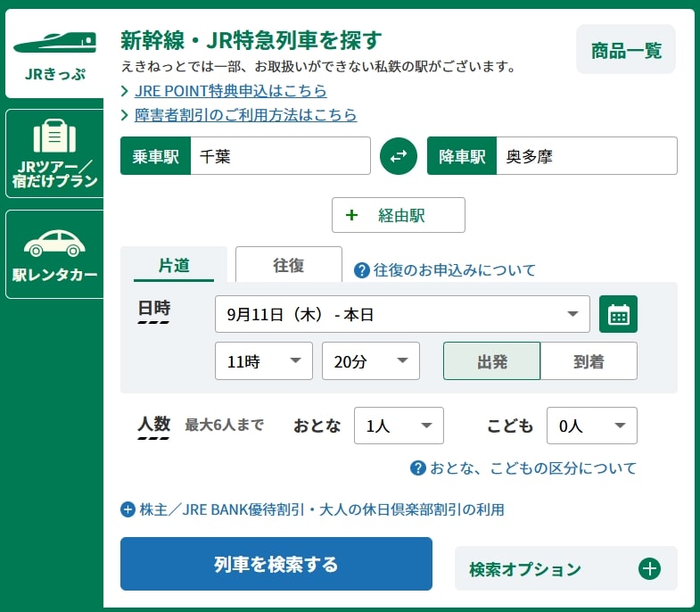Open the calendar date picker icon

618,314
